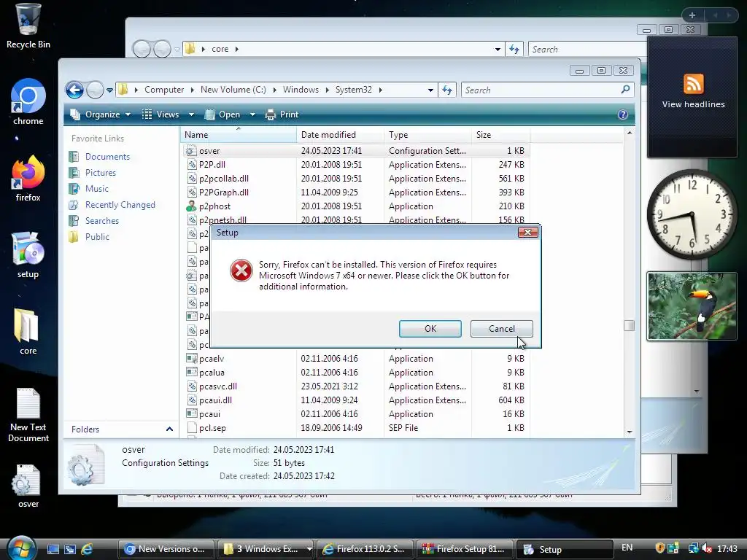Open the Help question mark icon

click(x=623, y=114)
